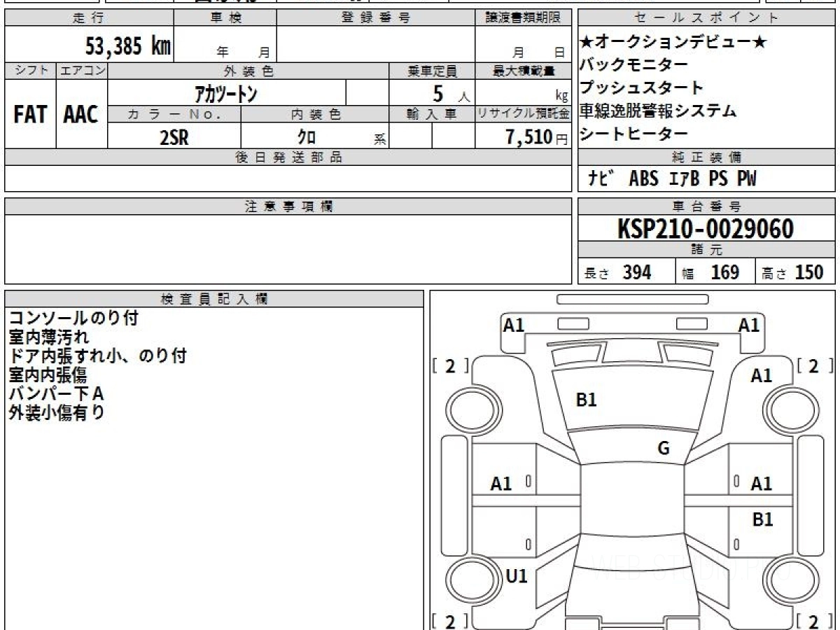Select the note バンパー下A
Image resolution: width=840 pixels, height=630 pixels.
(x=56, y=394)
